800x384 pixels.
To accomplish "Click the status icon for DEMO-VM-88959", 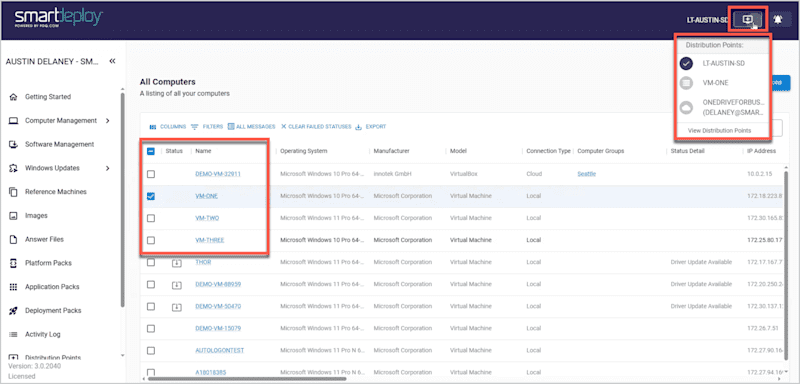I will pyautogui.click(x=177, y=285).
